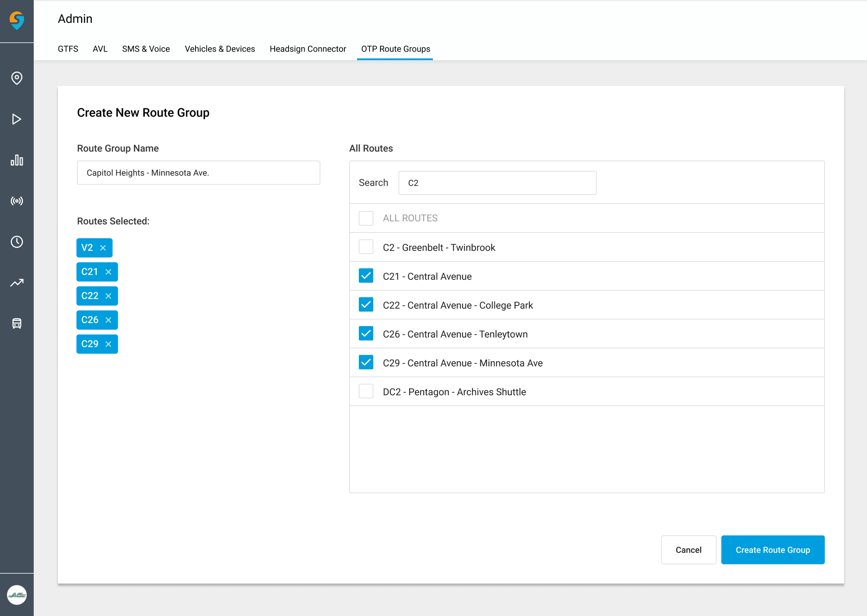Select the Route Group Name input field
867x616 pixels.
[x=199, y=173]
